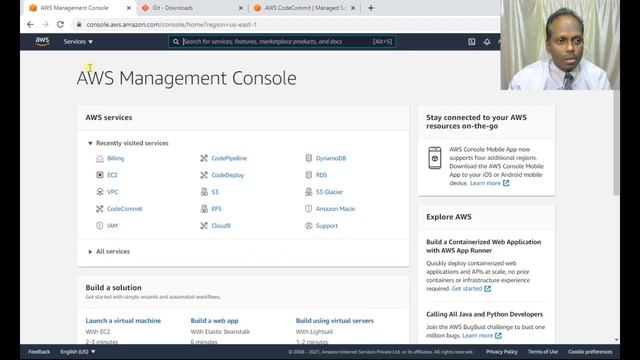The image size is (640, 360).
Task: Open Build using virtual servers solution
Action: pos(335,321)
